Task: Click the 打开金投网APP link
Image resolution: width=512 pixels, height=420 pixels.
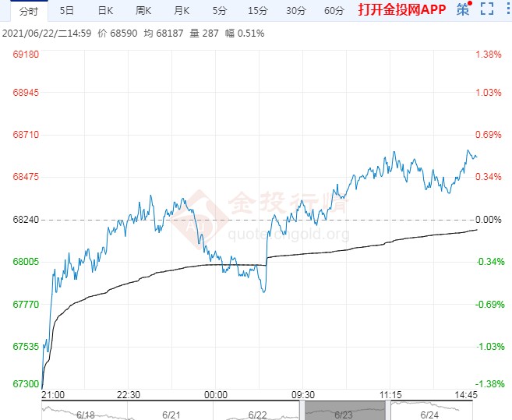Action: coord(401,9)
